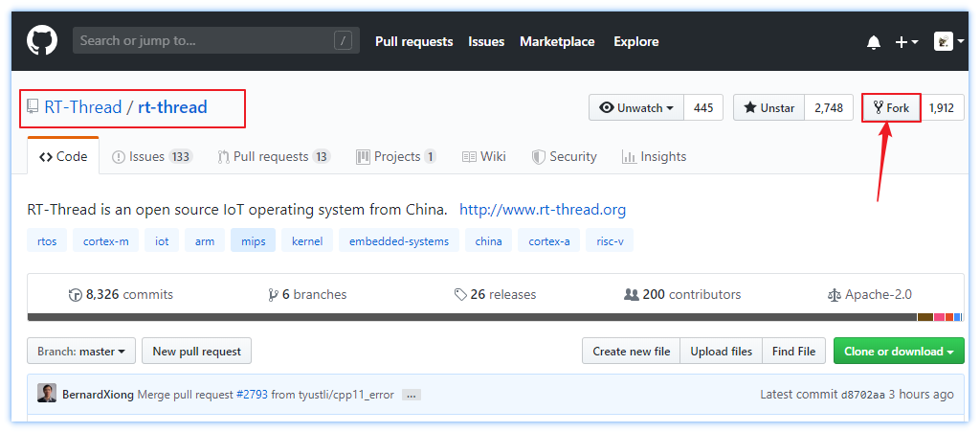980x433 pixels.
Task: Open the Projects tab
Action: click(x=395, y=157)
